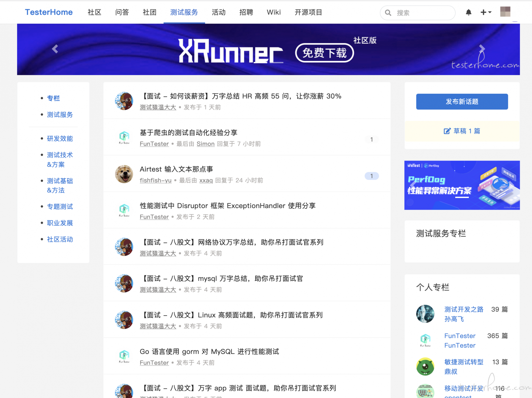Select 测试技术&方案 category in sidebar
The image size is (532, 398).
coord(60,159)
